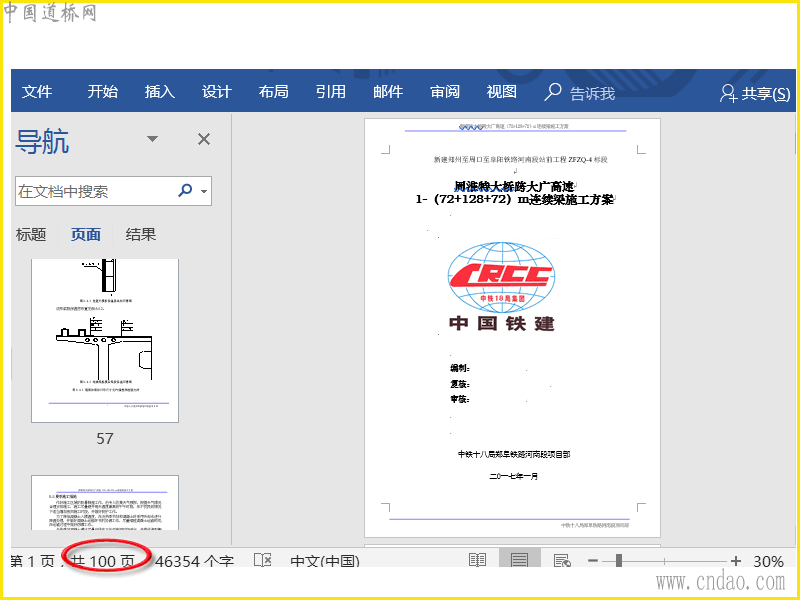This screenshot has width=800, height=600.
Task: Expand search options dropdown next to magnifier
Action: point(204,192)
